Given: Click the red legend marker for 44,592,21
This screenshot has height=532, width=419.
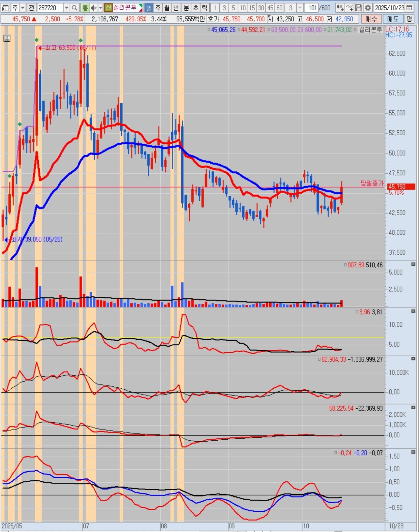Looking at the screenshot, I should point(239,30).
